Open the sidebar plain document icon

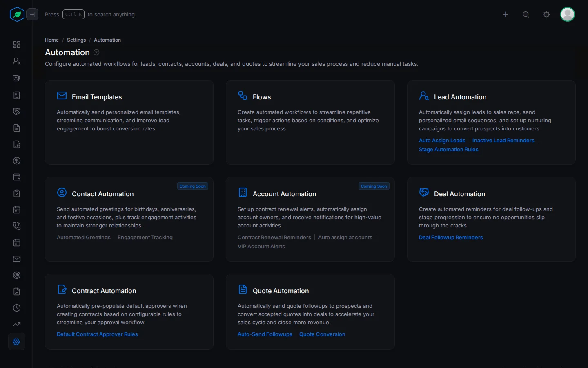[17, 128]
